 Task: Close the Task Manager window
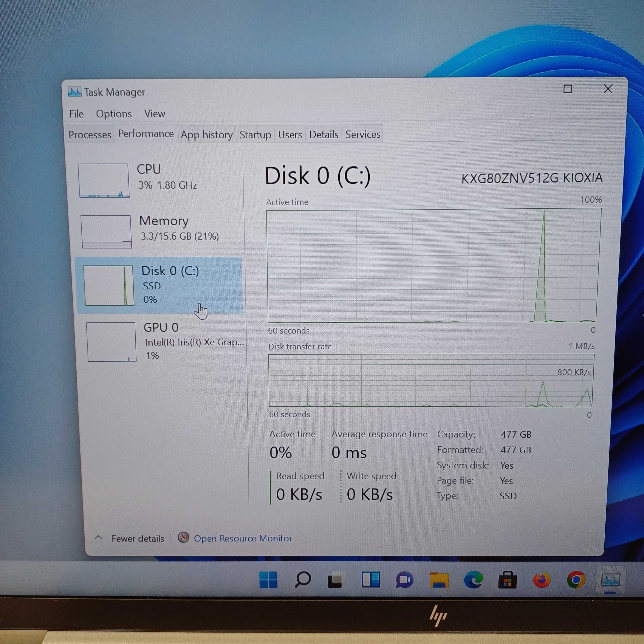(608, 89)
